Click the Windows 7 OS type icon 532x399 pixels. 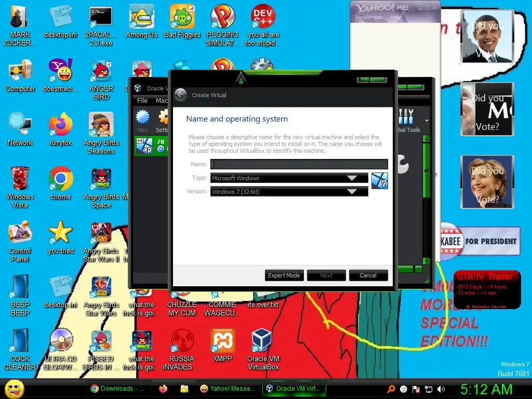tap(380, 181)
